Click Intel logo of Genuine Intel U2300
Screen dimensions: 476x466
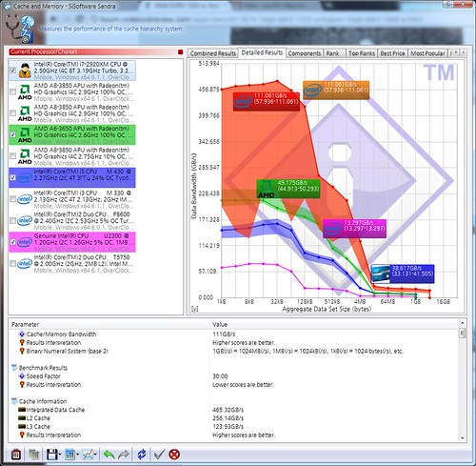click(x=25, y=242)
